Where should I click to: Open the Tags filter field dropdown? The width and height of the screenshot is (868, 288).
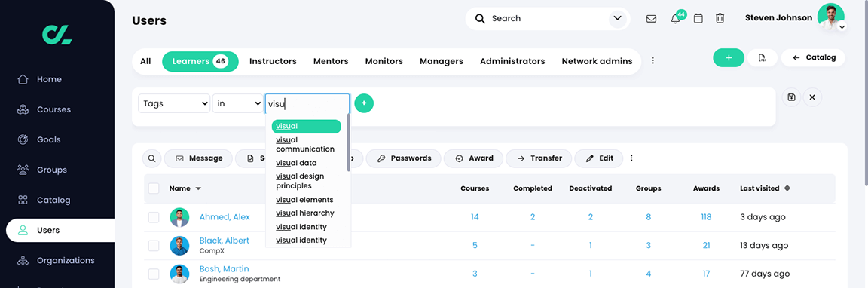point(174,103)
